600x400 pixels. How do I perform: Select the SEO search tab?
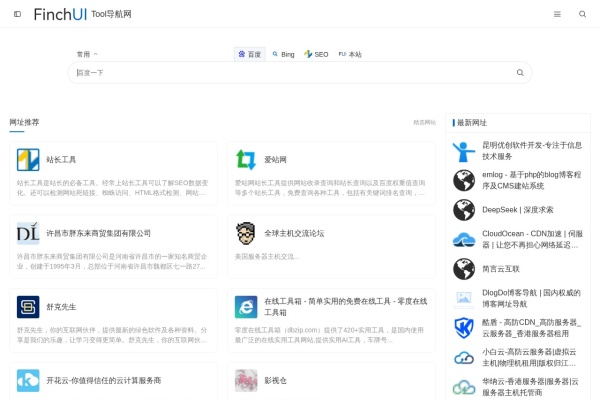pos(316,54)
